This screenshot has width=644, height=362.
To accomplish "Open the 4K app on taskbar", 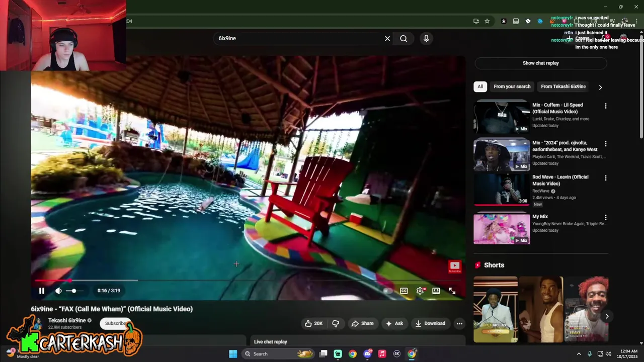I will coord(397,354).
